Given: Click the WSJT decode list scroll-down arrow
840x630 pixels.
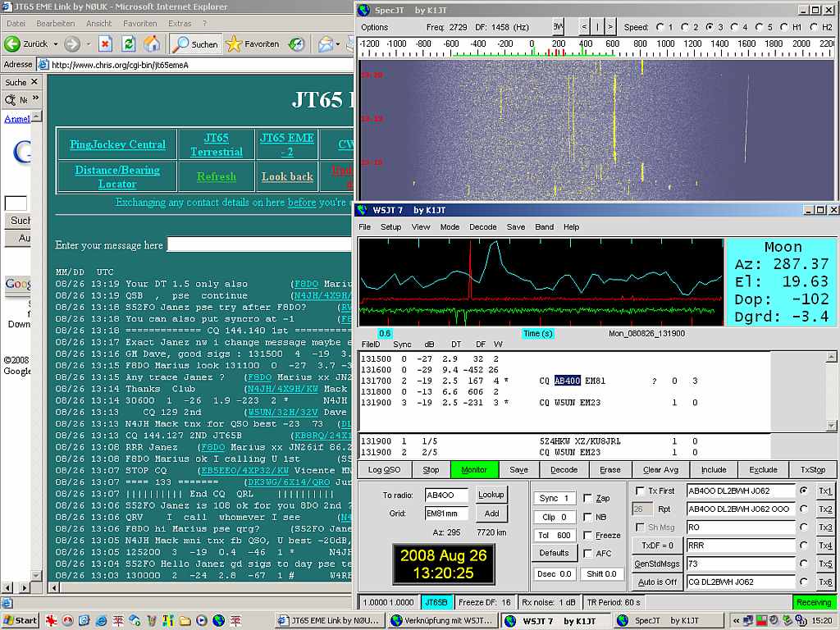Looking at the screenshot, I should coord(832,426).
